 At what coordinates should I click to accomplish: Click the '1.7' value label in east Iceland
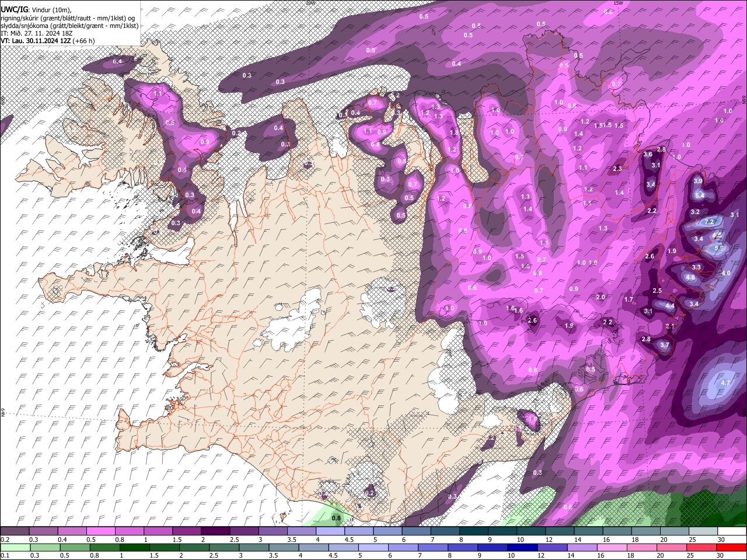point(629,299)
